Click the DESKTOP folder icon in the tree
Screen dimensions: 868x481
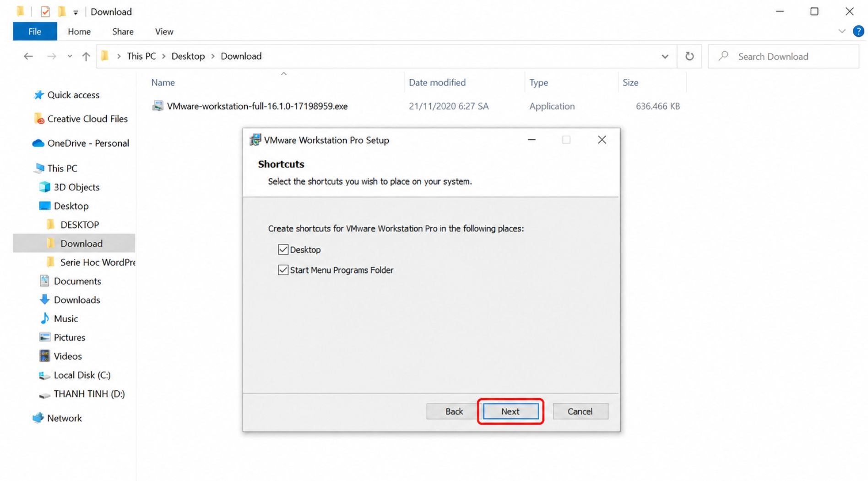(x=51, y=224)
